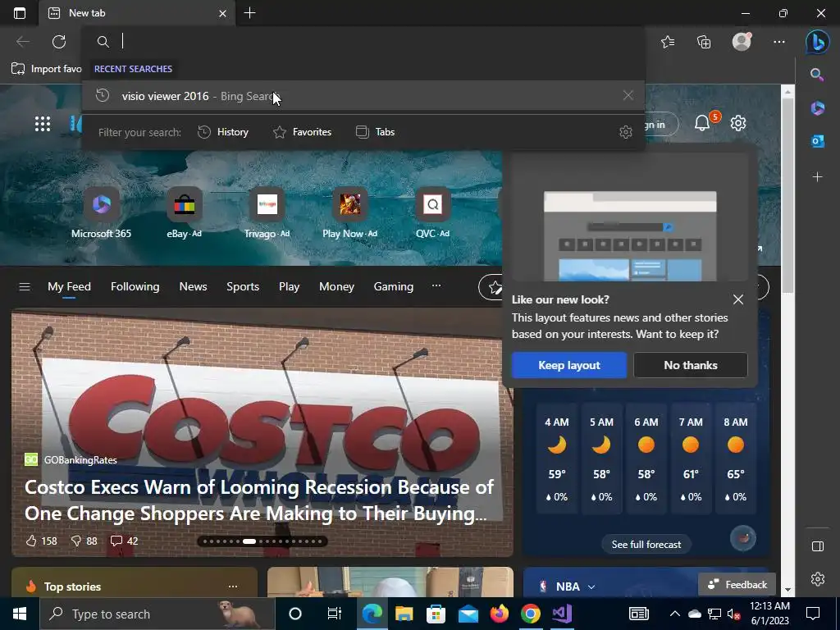
Task: Open search suggestion settings gear
Action: [626, 132]
